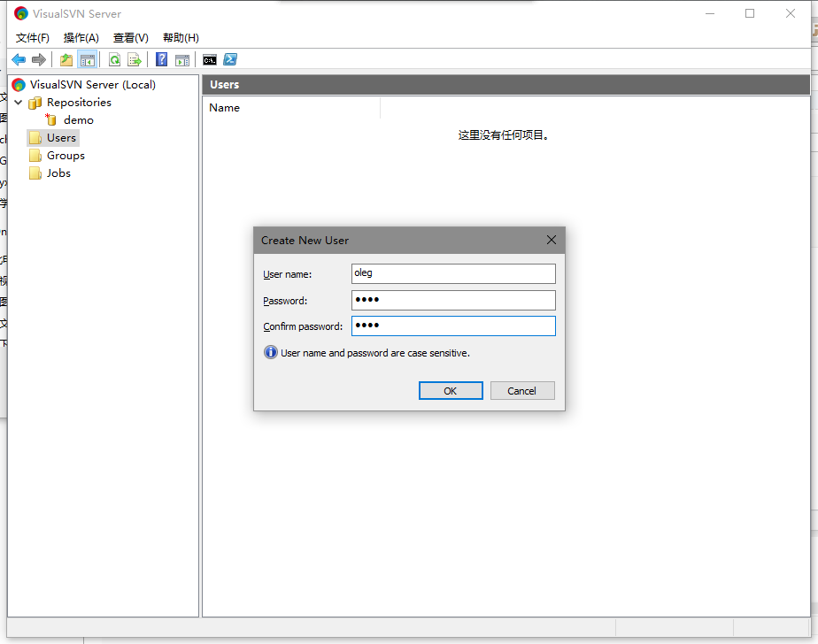Toggle the Show/Hide Console Tree icon

(x=87, y=60)
